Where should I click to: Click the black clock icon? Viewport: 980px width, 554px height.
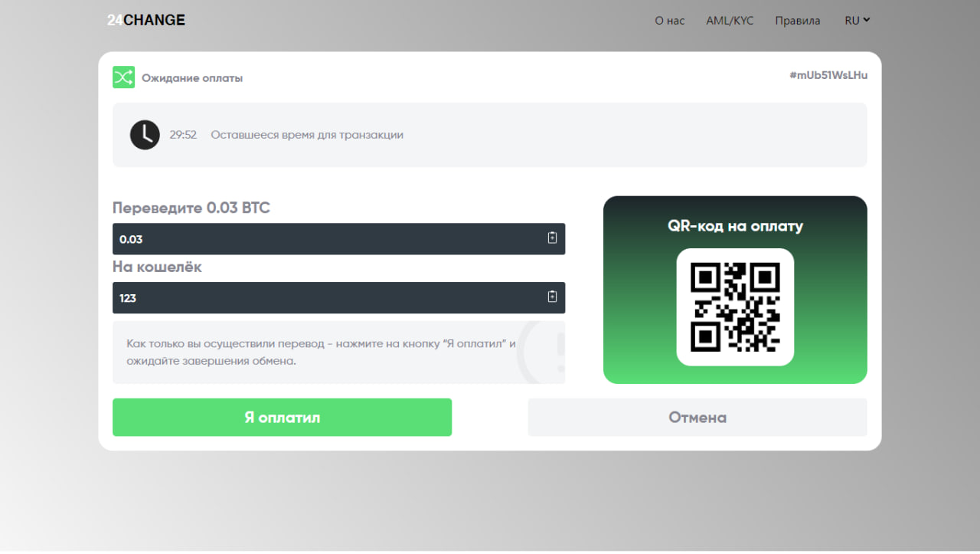pyautogui.click(x=145, y=135)
